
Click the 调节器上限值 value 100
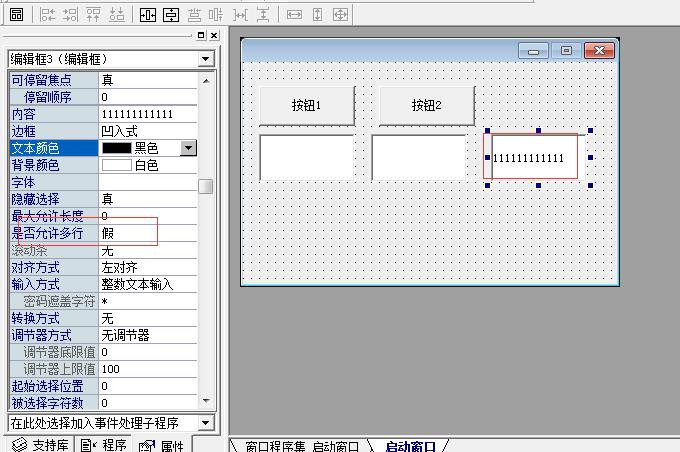[x=148, y=369]
